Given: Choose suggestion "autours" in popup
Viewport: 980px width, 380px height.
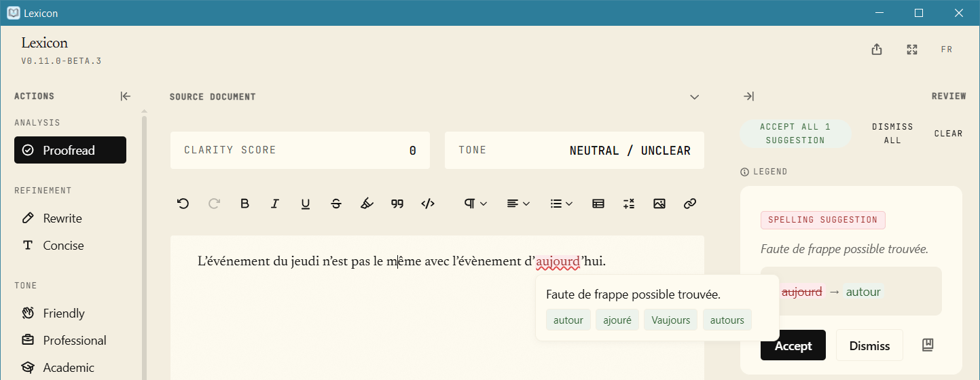Looking at the screenshot, I should (727, 320).
